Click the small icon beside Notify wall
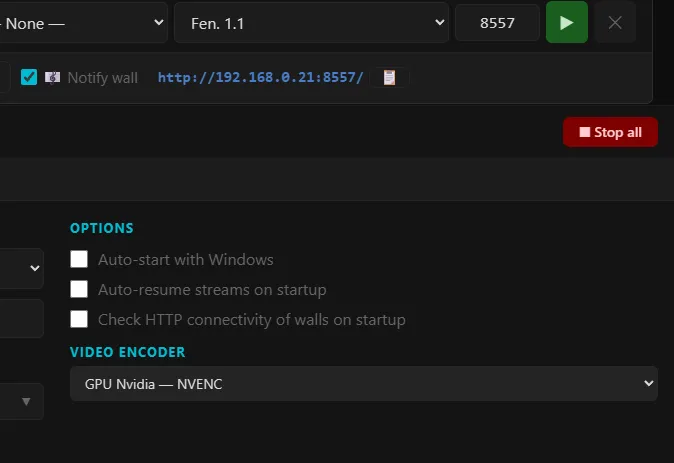674x463 pixels. [52, 77]
